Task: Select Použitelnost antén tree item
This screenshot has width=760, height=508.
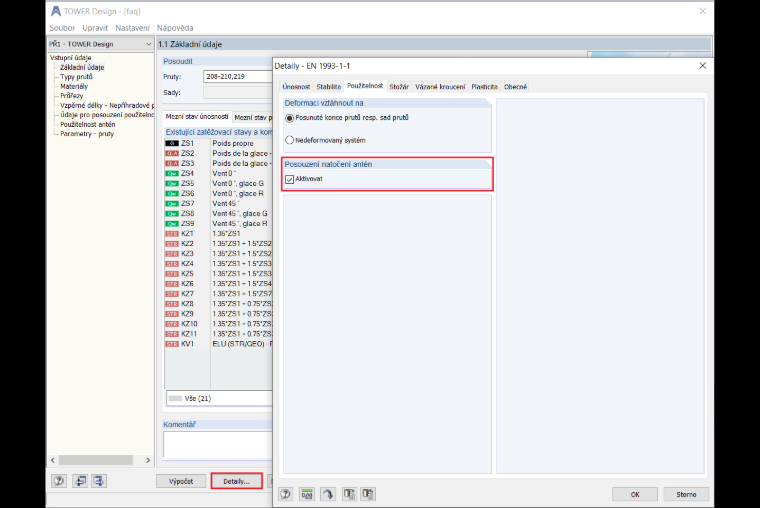Action: tap(88, 125)
